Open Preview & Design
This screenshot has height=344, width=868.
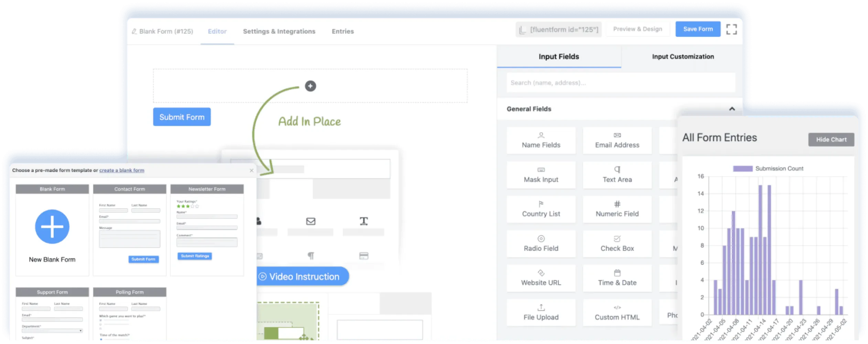(x=637, y=29)
